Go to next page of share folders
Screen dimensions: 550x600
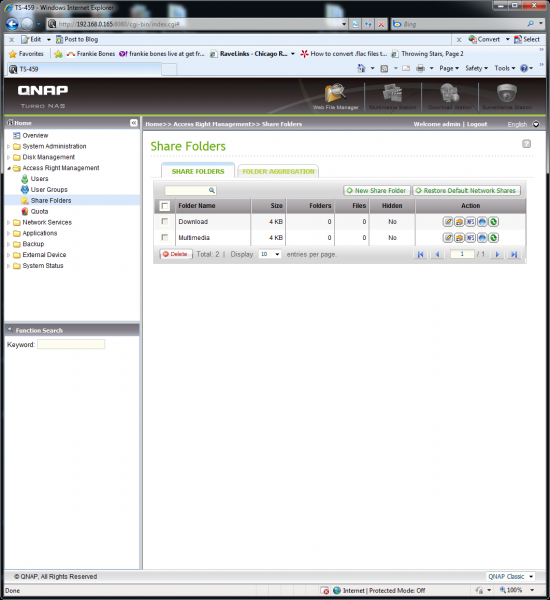(497, 254)
